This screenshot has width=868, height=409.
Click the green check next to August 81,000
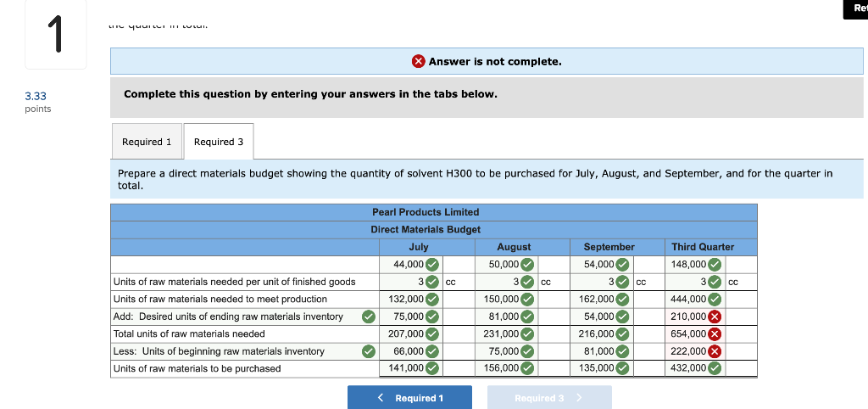(528, 317)
